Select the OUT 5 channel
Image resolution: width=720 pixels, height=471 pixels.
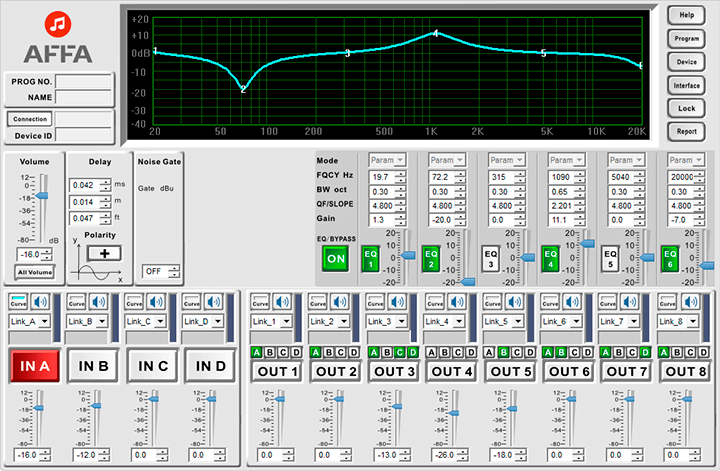coord(511,371)
